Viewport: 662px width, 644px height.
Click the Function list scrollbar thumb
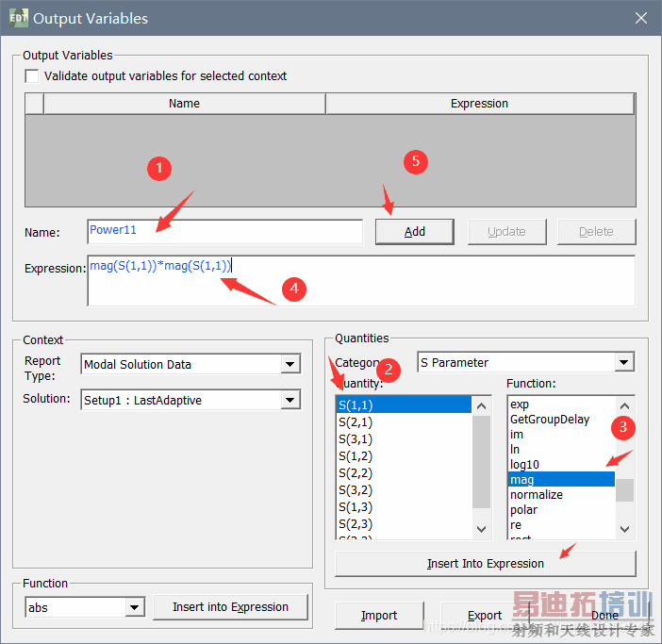point(625,490)
